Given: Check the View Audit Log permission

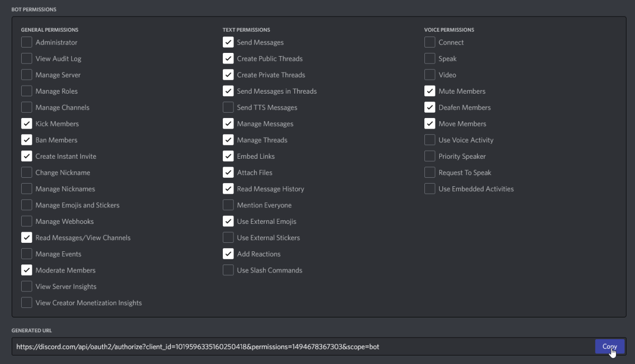Looking at the screenshot, I should coord(26,58).
